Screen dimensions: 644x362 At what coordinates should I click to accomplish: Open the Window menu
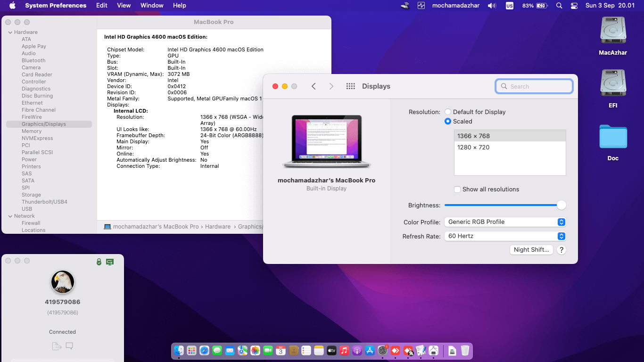[x=152, y=6]
